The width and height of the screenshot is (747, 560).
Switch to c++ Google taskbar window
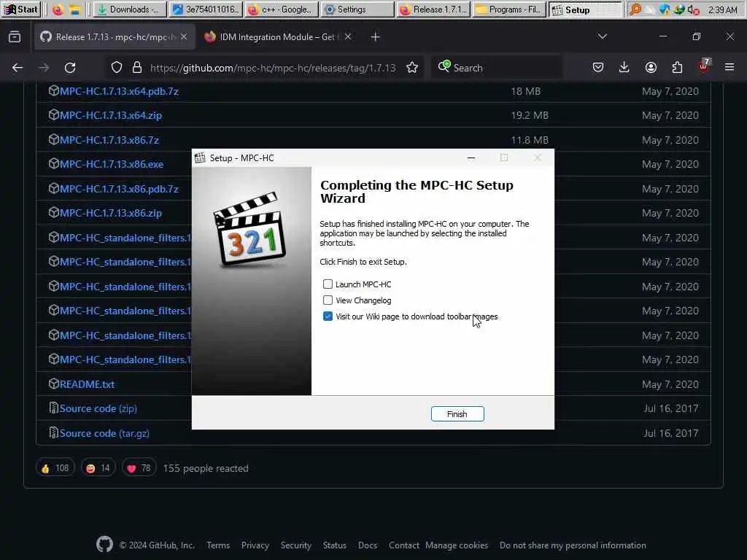pyautogui.click(x=282, y=9)
